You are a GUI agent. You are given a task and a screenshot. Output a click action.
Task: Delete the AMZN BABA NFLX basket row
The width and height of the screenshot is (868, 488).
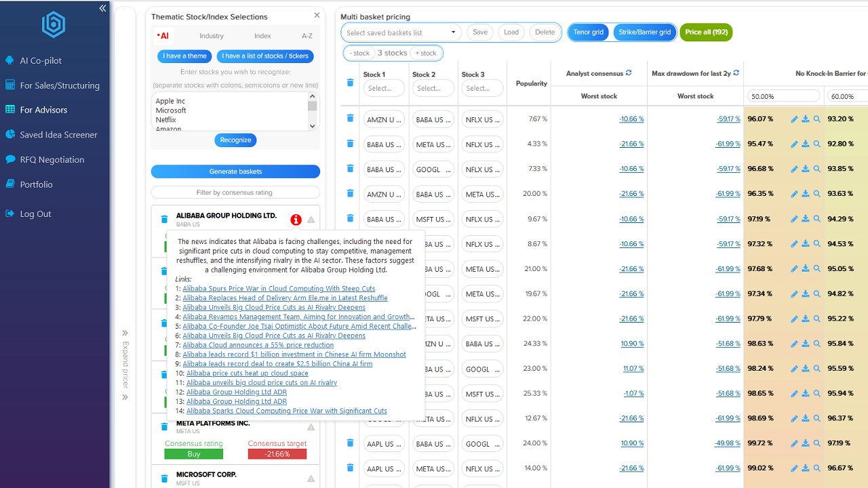[x=350, y=118]
